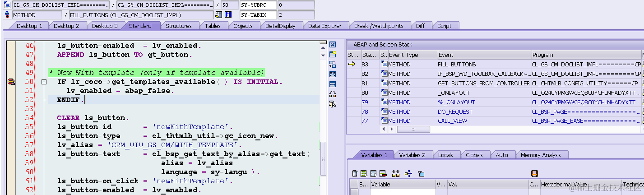644x195 pixels.
Task: Click the filter box icon in Variables toolbar
Action: [x=421, y=173]
